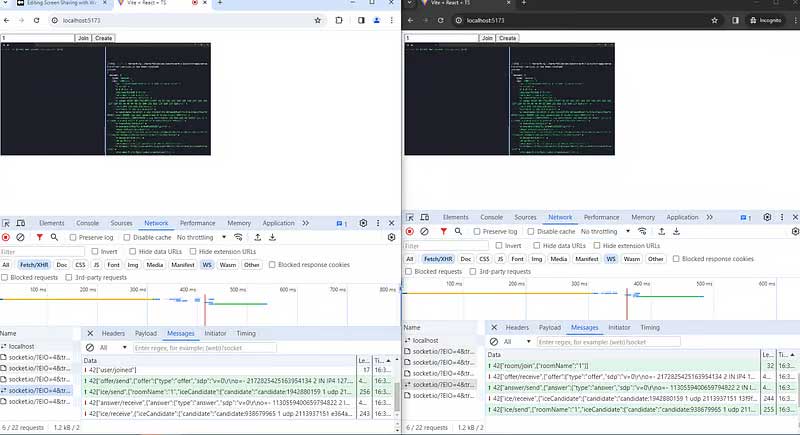Show more DevTools tabs chevron in left window
Image resolution: width=800 pixels, height=435 pixels.
(x=306, y=224)
